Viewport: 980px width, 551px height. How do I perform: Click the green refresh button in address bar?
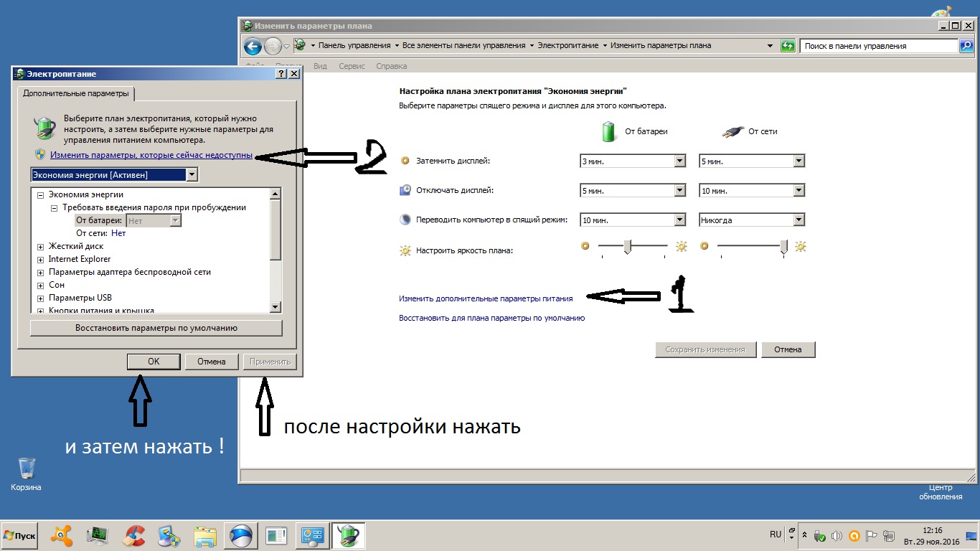(x=788, y=46)
